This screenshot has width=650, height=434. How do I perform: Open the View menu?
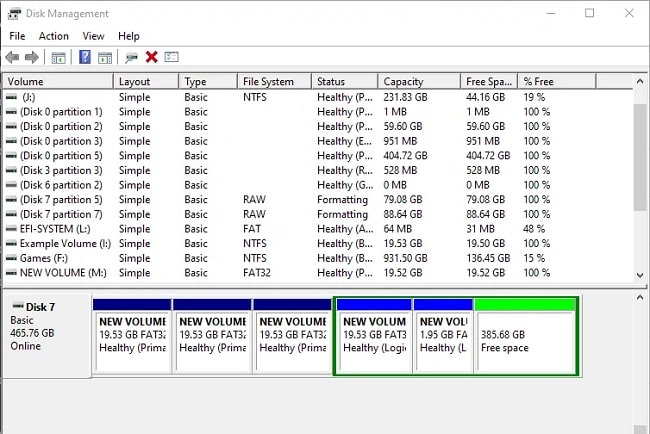coord(93,36)
